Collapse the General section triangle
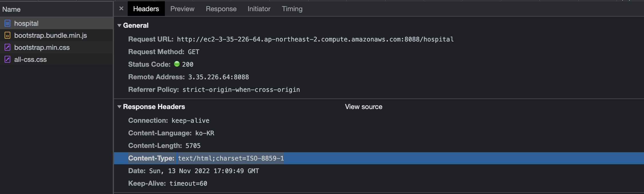644x194 pixels. (119, 25)
